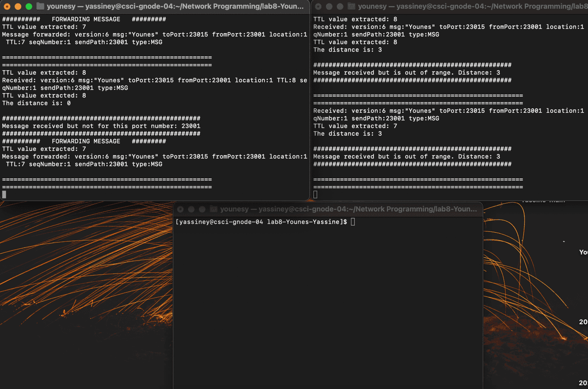Zoom the bottom terminal window
This screenshot has height=389, width=588.
coord(202,209)
